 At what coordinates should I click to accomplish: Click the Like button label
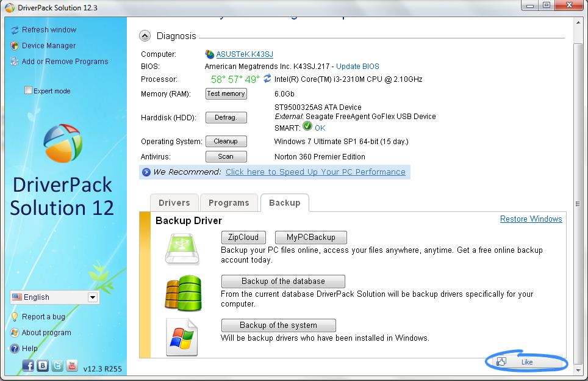527,362
